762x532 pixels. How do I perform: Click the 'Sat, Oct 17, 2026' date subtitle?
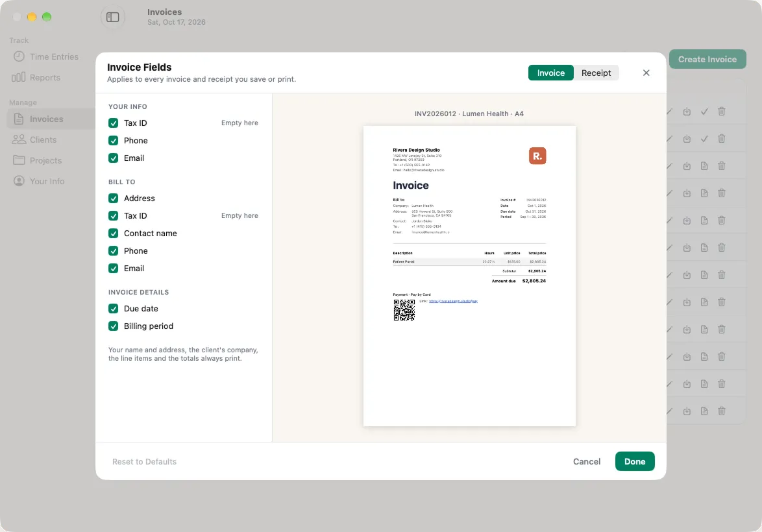(177, 22)
